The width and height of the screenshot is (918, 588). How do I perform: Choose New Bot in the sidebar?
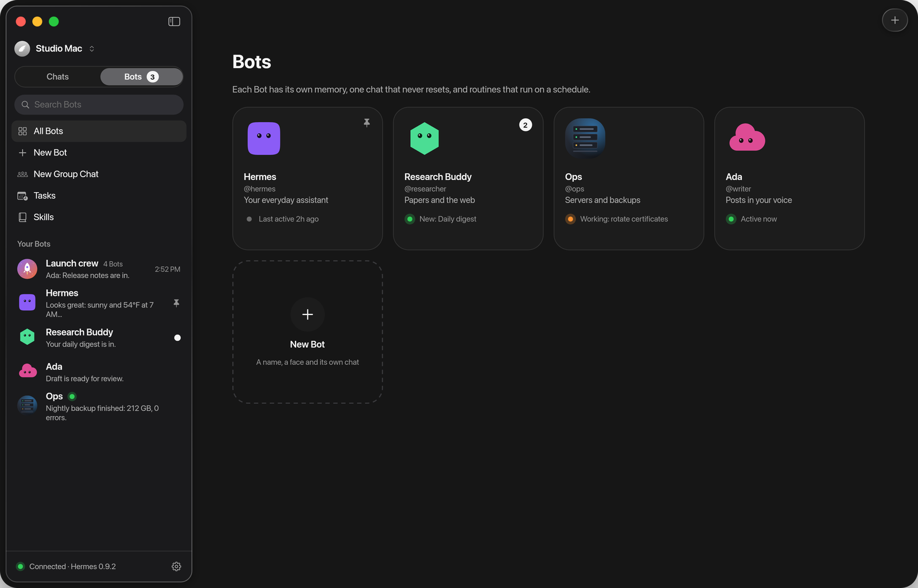(99, 153)
